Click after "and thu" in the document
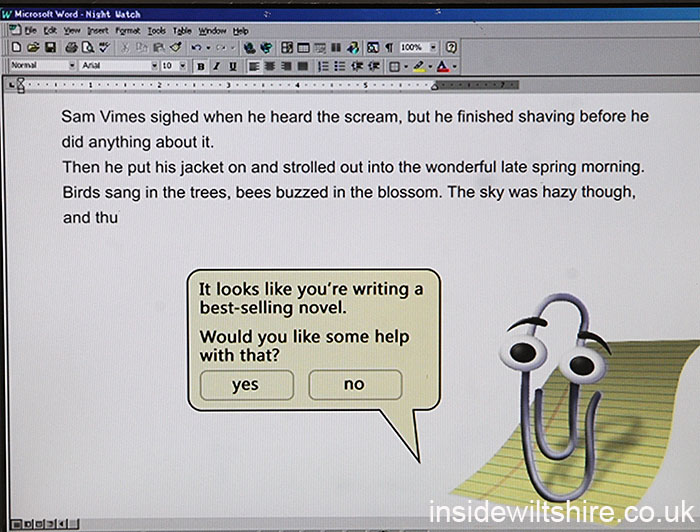This screenshot has width=700, height=532. pyautogui.click(x=121, y=216)
